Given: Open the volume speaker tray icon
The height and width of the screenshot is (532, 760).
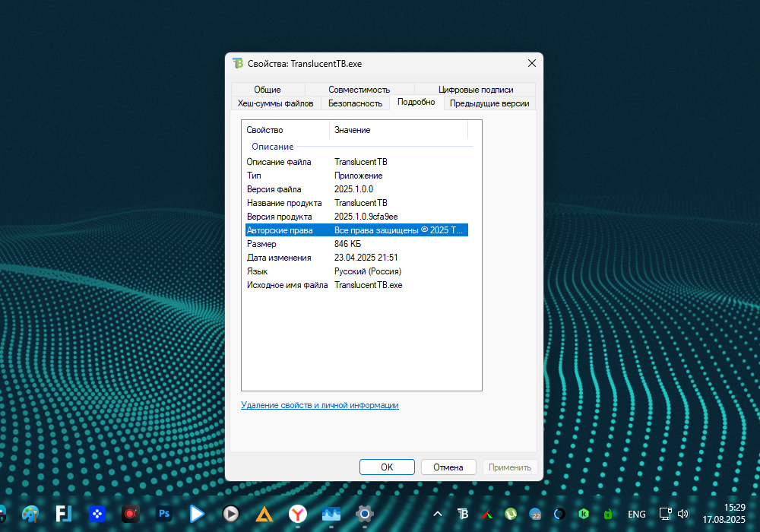Looking at the screenshot, I should (683, 514).
